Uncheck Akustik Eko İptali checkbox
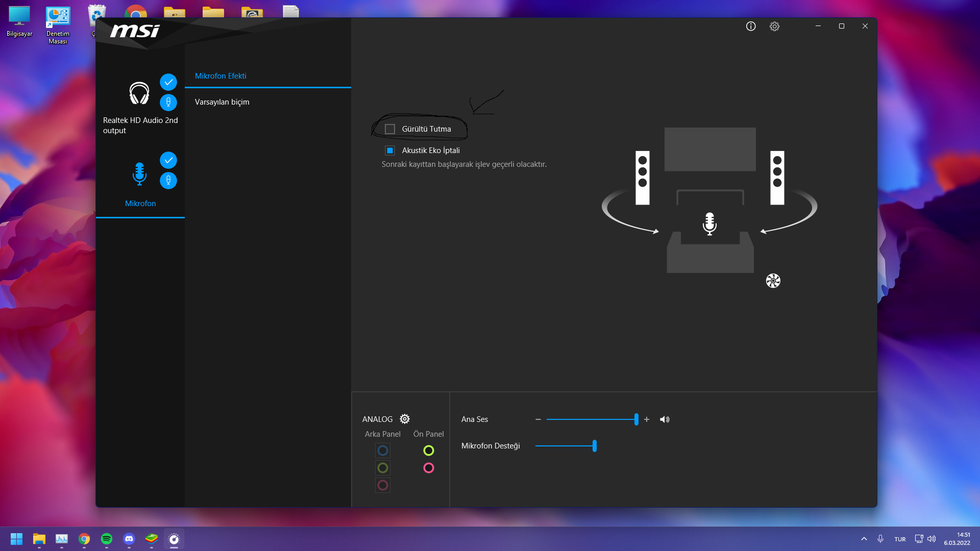The image size is (980, 551). 390,151
